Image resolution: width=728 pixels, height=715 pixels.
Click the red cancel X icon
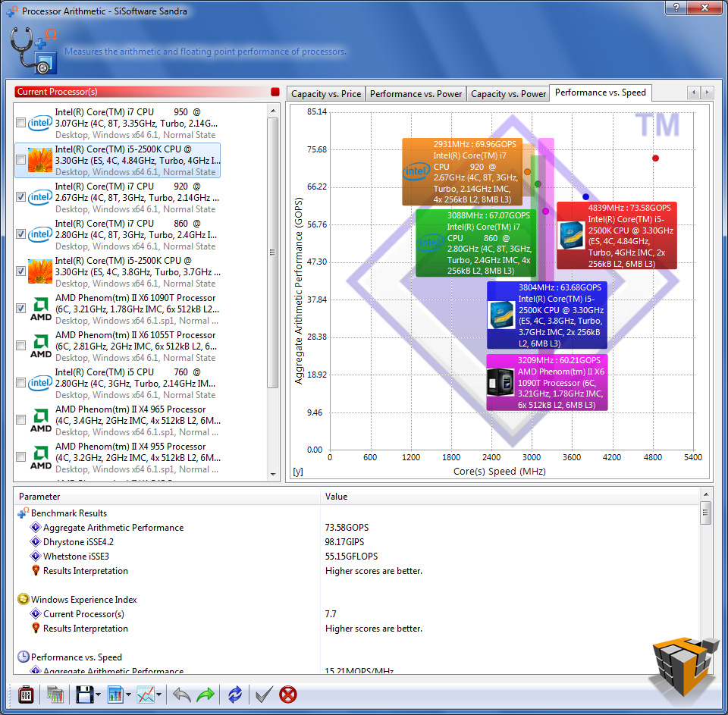[288, 695]
